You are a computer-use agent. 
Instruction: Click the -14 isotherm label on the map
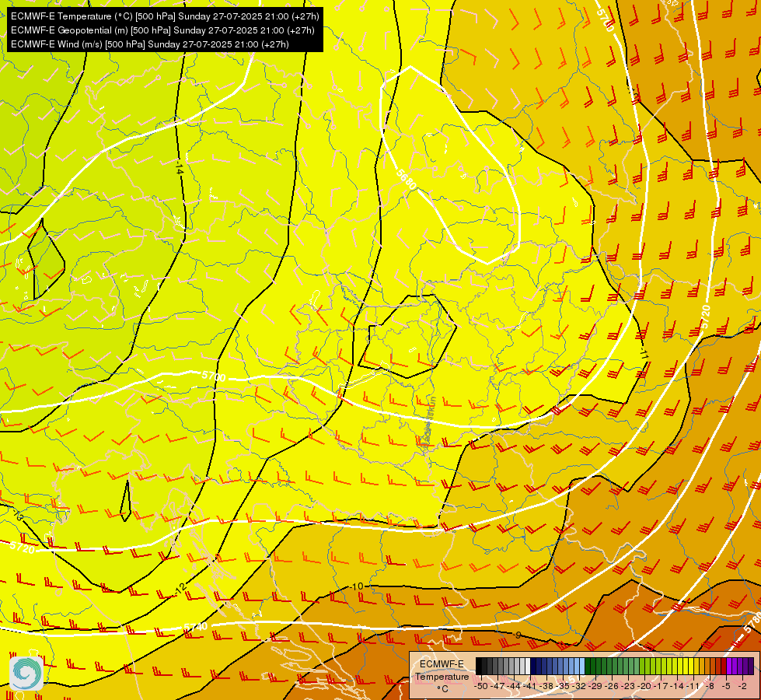click(179, 169)
